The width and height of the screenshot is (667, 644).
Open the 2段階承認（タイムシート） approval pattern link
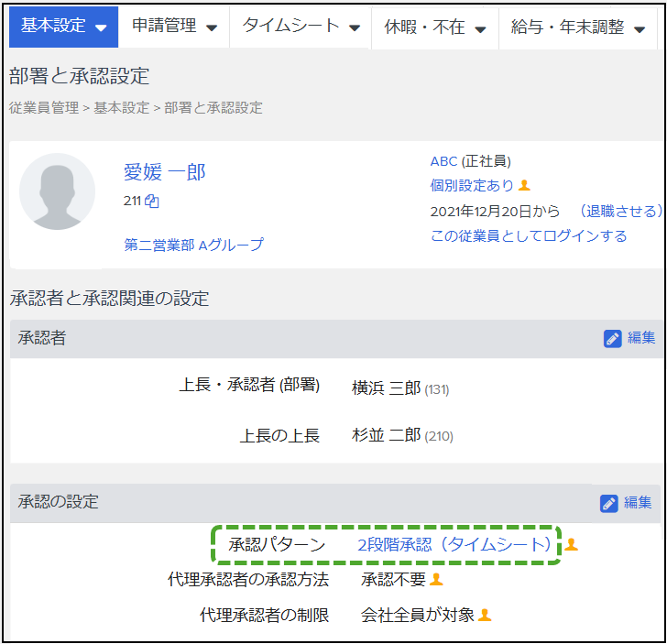pyautogui.click(x=454, y=545)
